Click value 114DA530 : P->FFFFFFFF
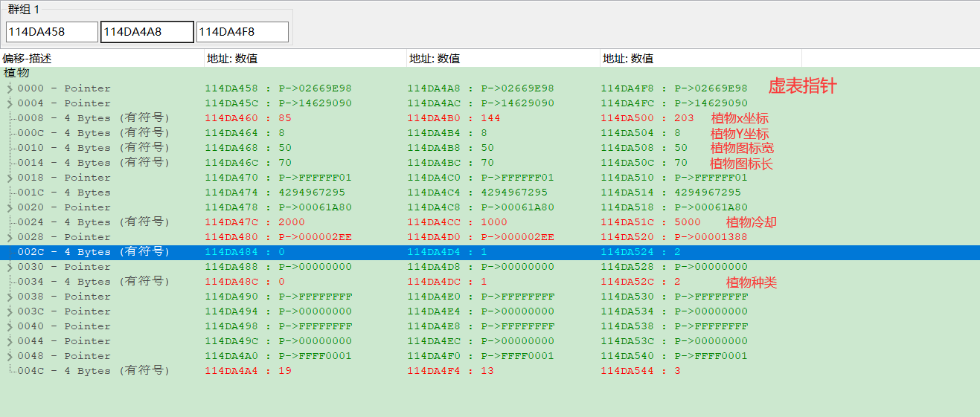The image size is (980, 417). click(x=674, y=297)
